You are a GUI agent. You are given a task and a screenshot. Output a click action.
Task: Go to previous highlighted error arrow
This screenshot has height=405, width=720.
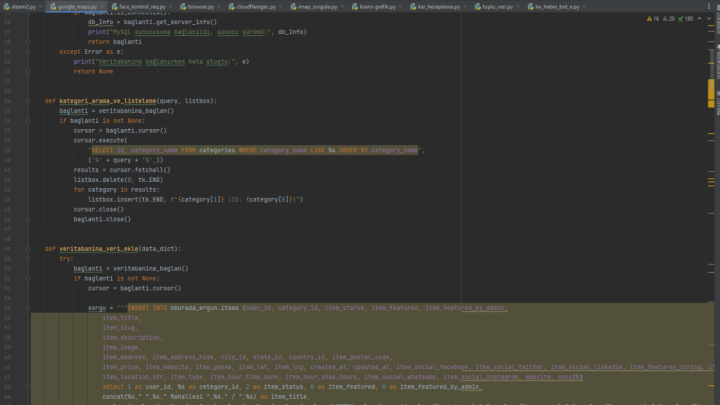[x=699, y=19]
